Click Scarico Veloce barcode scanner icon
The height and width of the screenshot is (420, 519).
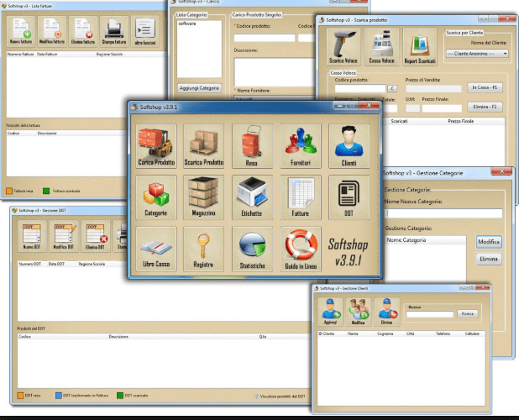pyautogui.click(x=343, y=47)
